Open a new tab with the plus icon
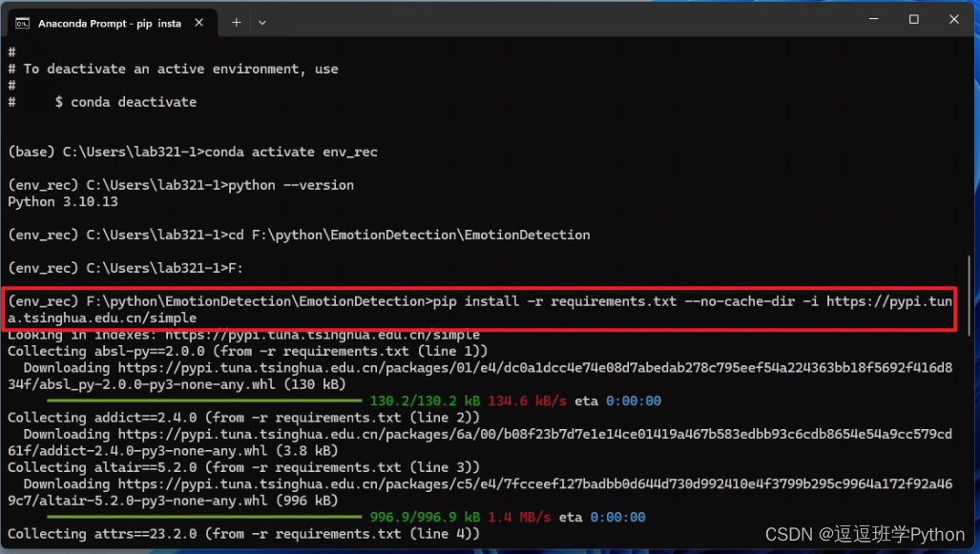Viewport: 980px width, 554px height. point(237,23)
